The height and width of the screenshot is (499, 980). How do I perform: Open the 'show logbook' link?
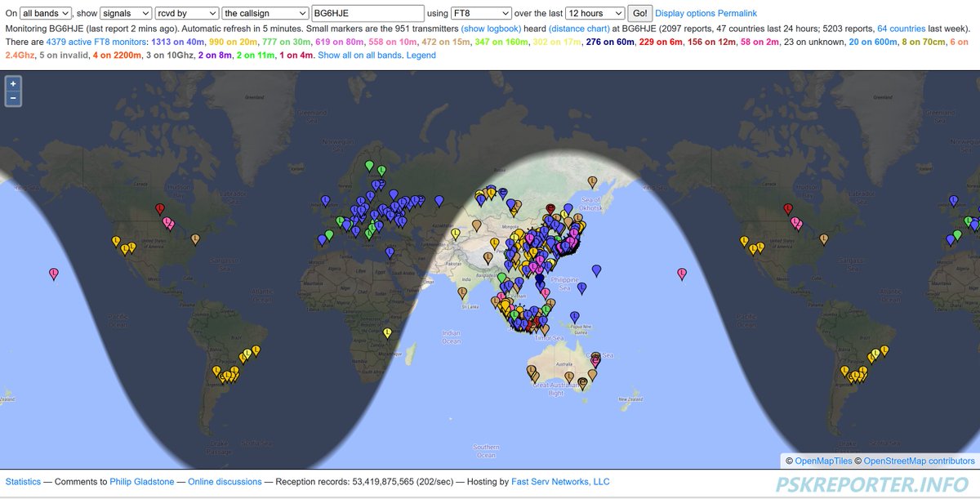[x=491, y=28]
